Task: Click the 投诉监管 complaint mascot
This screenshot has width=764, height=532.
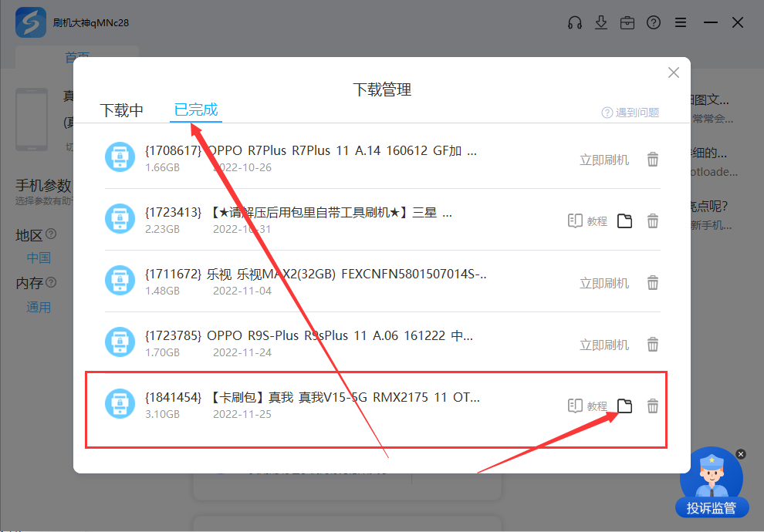Action: click(x=712, y=483)
